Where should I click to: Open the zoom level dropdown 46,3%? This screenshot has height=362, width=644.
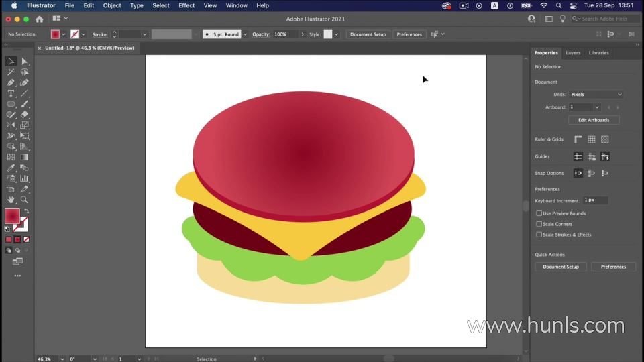point(62,359)
